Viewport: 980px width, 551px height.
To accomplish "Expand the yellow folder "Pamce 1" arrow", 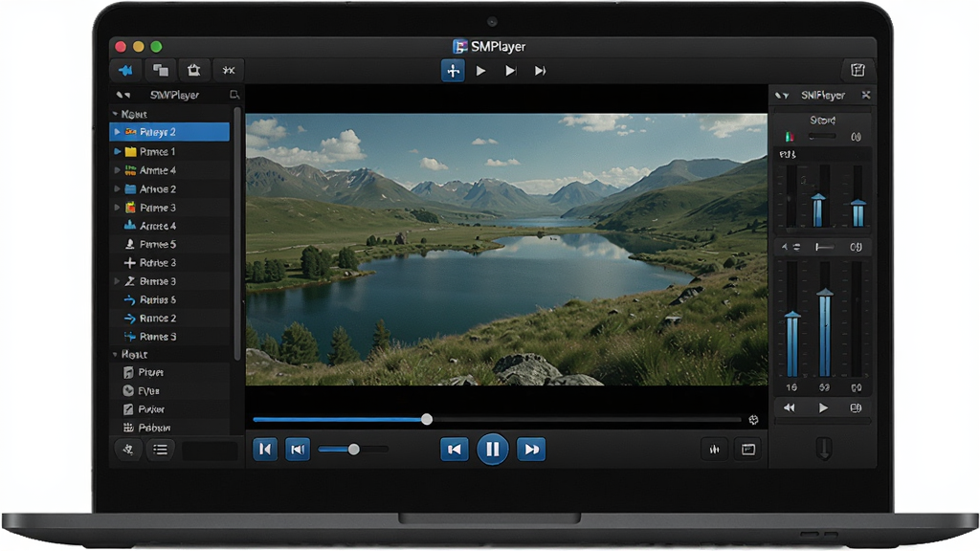I will click(117, 151).
